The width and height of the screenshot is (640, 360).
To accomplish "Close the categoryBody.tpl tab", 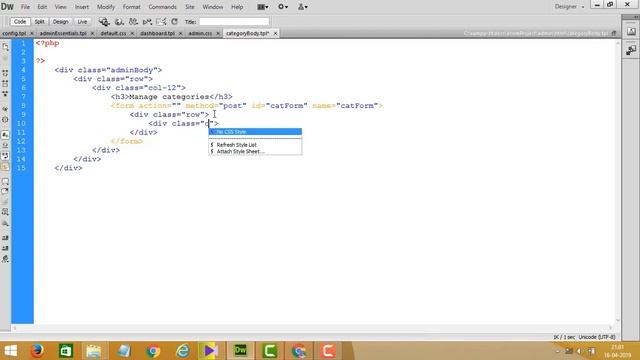I will 275,33.
